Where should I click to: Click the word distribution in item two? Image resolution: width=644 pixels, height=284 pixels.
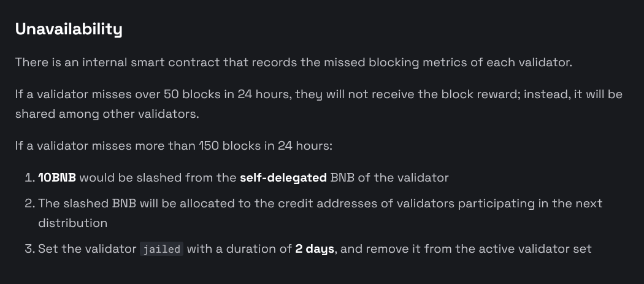[x=73, y=223]
